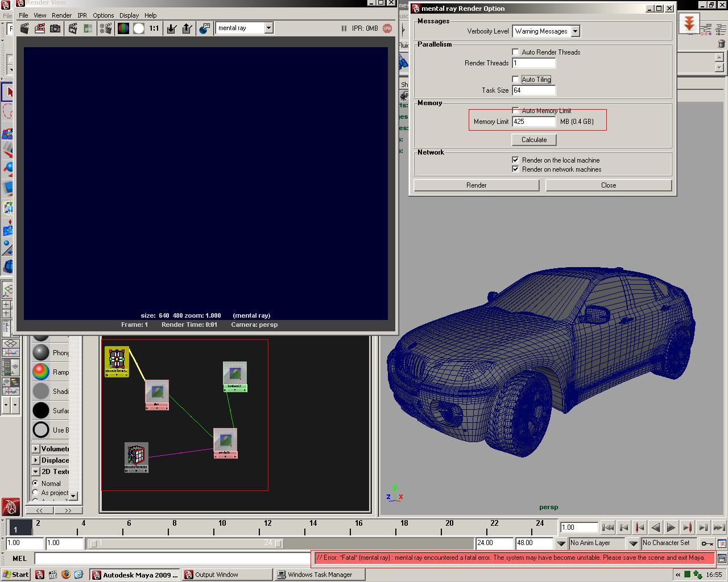Click Redo previous render clapboard icon

[x=24, y=28]
